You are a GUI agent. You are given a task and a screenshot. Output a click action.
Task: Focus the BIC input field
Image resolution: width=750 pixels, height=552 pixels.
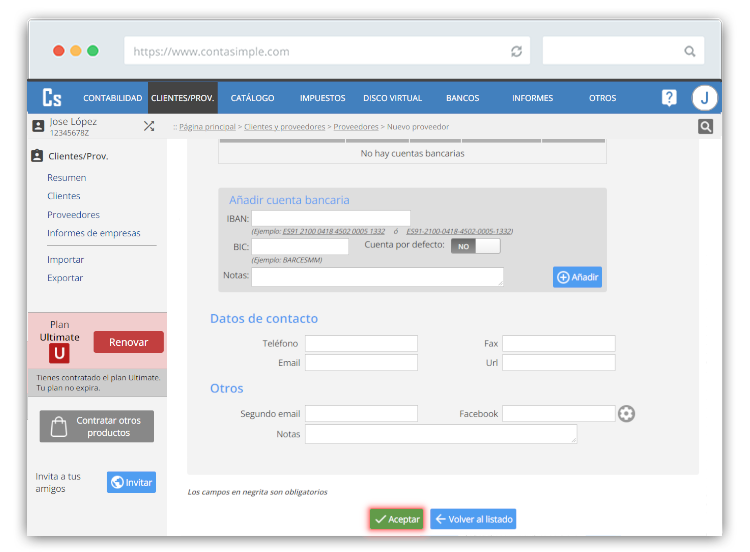pos(300,246)
